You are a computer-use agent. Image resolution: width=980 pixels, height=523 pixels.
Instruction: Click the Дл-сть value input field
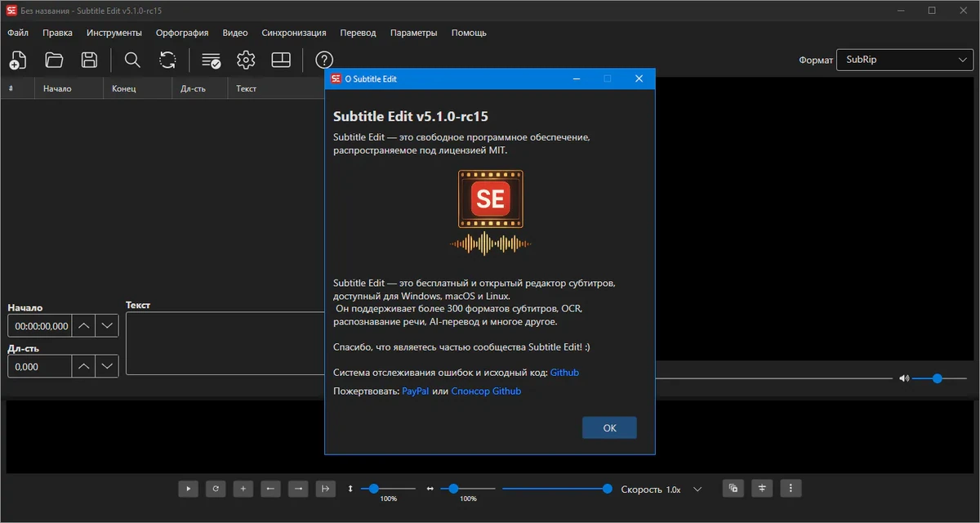tap(40, 367)
